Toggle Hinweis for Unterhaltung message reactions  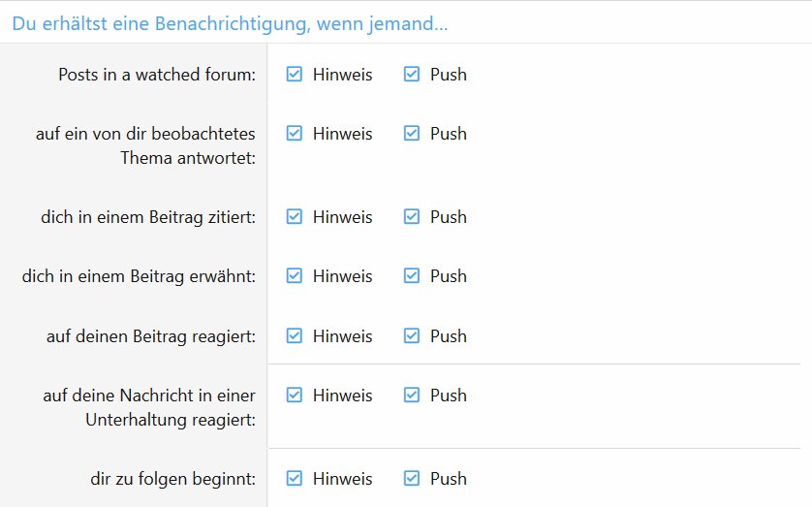pos(295,396)
